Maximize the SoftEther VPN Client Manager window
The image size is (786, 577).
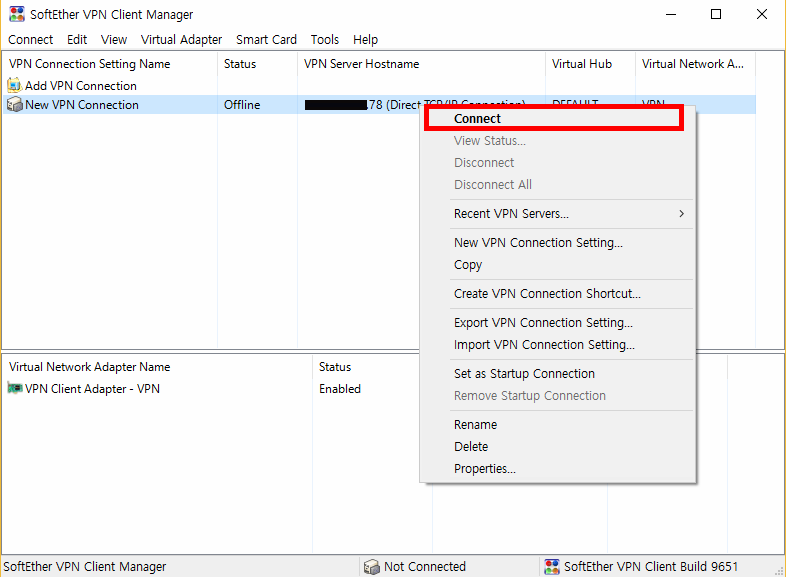[x=716, y=14]
